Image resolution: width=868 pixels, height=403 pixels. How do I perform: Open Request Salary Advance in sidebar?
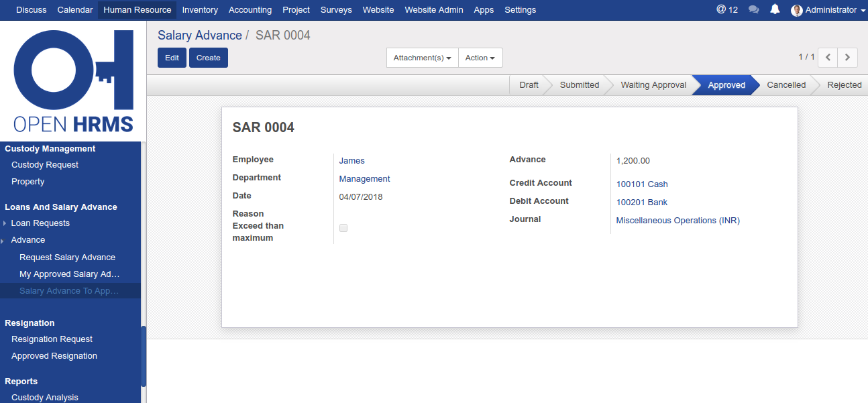pyautogui.click(x=67, y=257)
